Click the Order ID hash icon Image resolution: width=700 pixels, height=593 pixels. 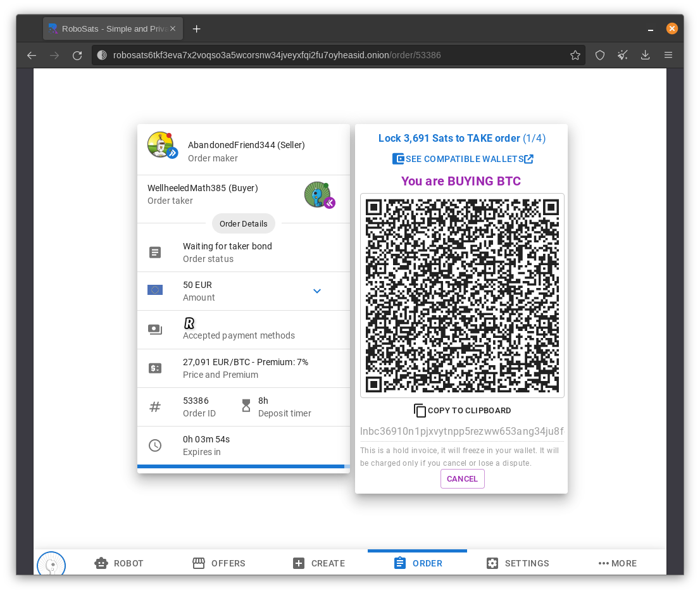[155, 407]
